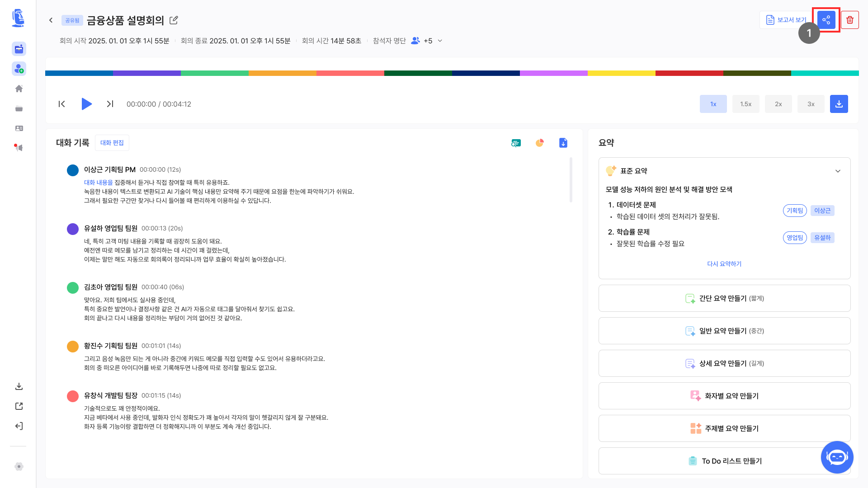The height and width of the screenshot is (488, 868).
Task: Expand the attendee list dropdown
Action: 440,41
